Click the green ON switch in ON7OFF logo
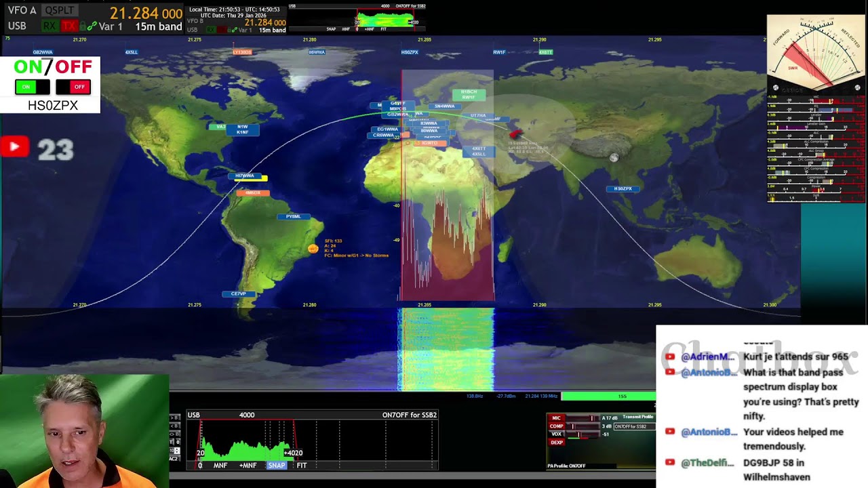868x488 pixels. click(32, 87)
